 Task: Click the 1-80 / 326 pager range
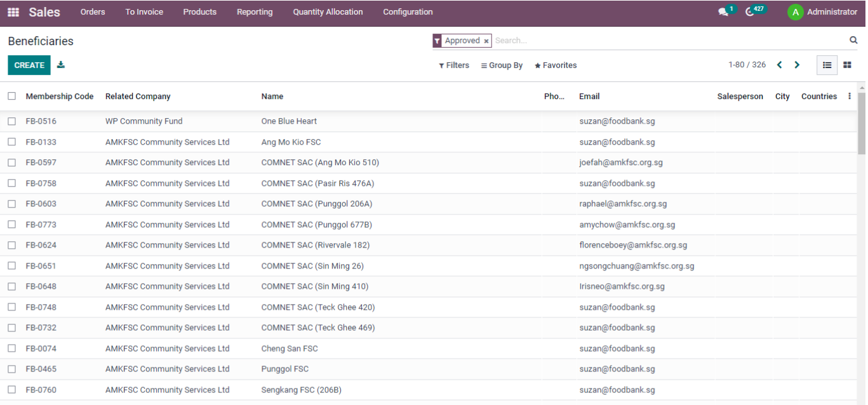747,65
